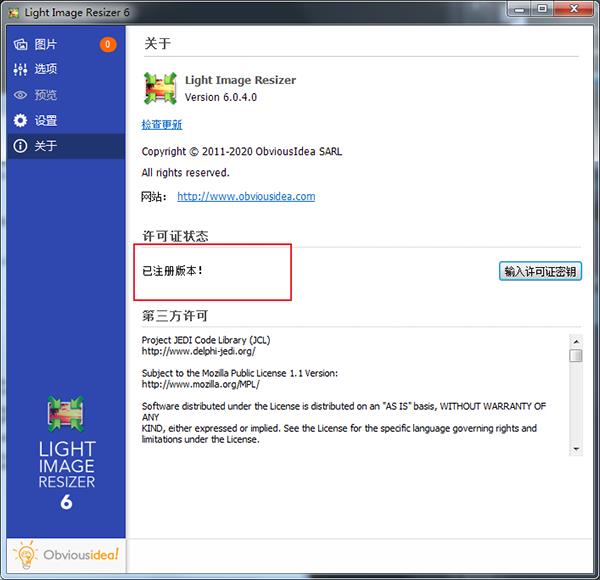Click the 输入许可证密钥 button
This screenshot has width=600, height=580.
coord(540,271)
